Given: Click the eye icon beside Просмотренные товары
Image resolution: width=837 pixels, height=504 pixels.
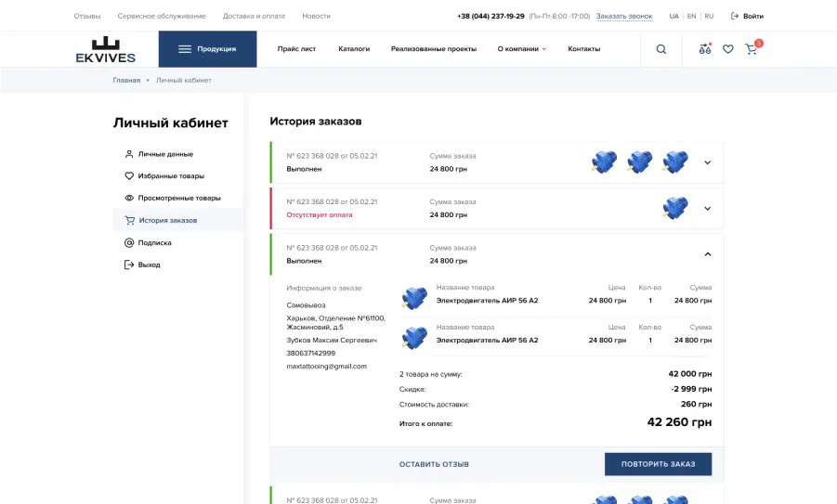Looking at the screenshot, I should pyautogui.click(x=129, y=198).
